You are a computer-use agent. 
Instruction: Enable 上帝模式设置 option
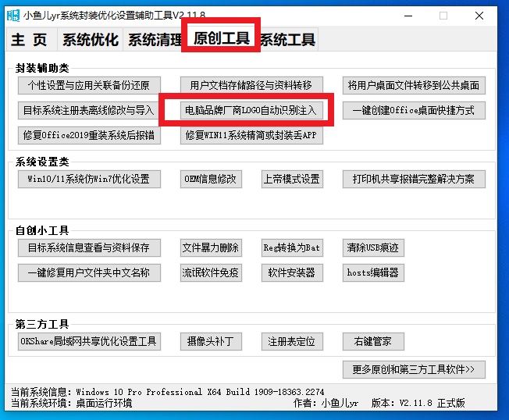point(292,179)
